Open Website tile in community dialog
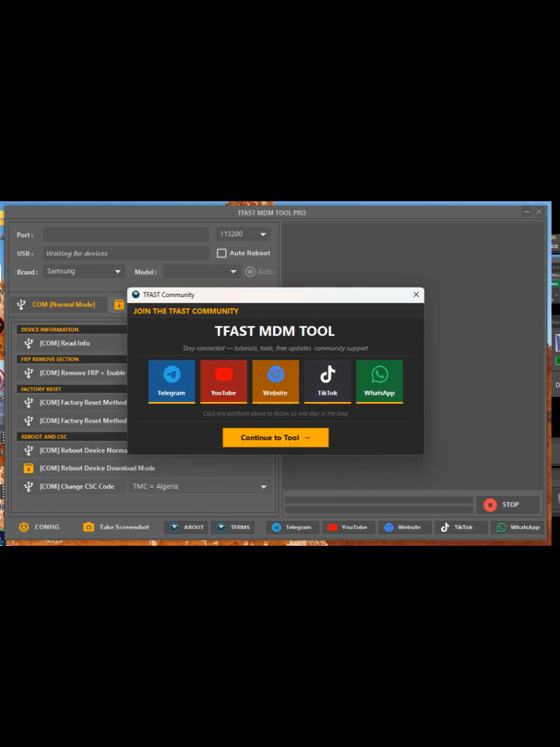The height and width of the screenshot is (747, 560). pos(275,381)
